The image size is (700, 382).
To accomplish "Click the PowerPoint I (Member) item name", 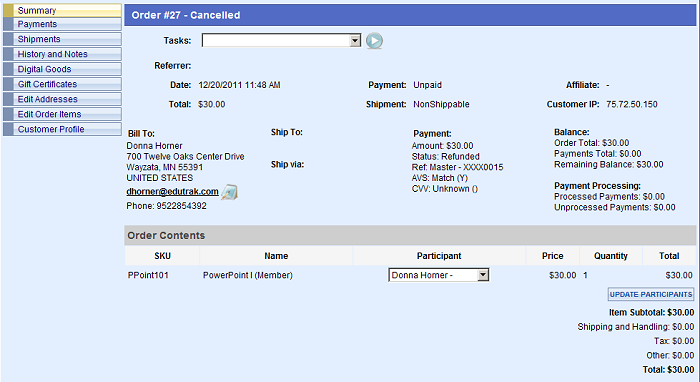I will coord(248,275).
